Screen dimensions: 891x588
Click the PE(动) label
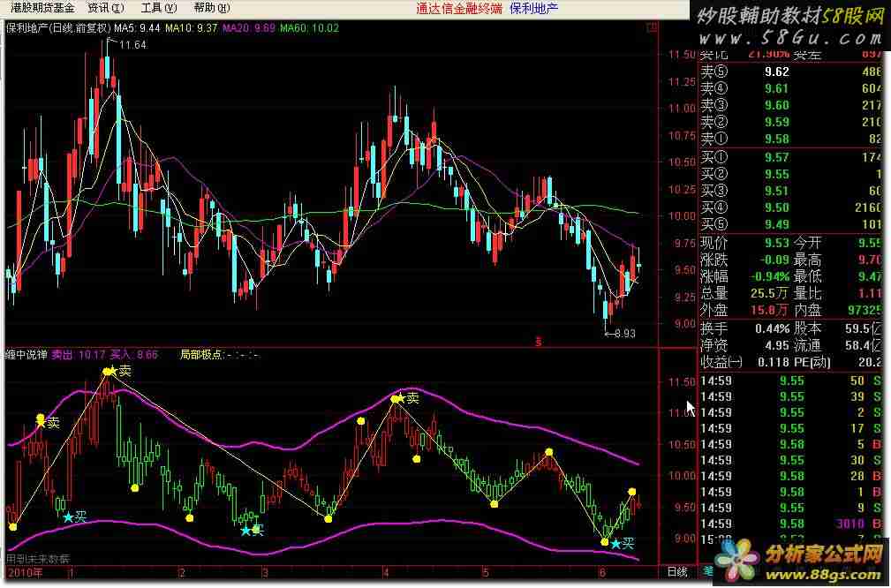point(812,362)
